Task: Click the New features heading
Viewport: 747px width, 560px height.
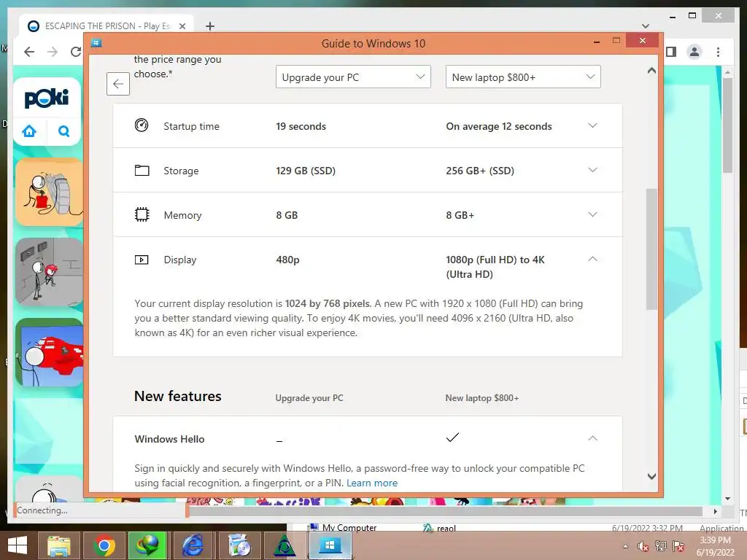Action: coord(178,396)
